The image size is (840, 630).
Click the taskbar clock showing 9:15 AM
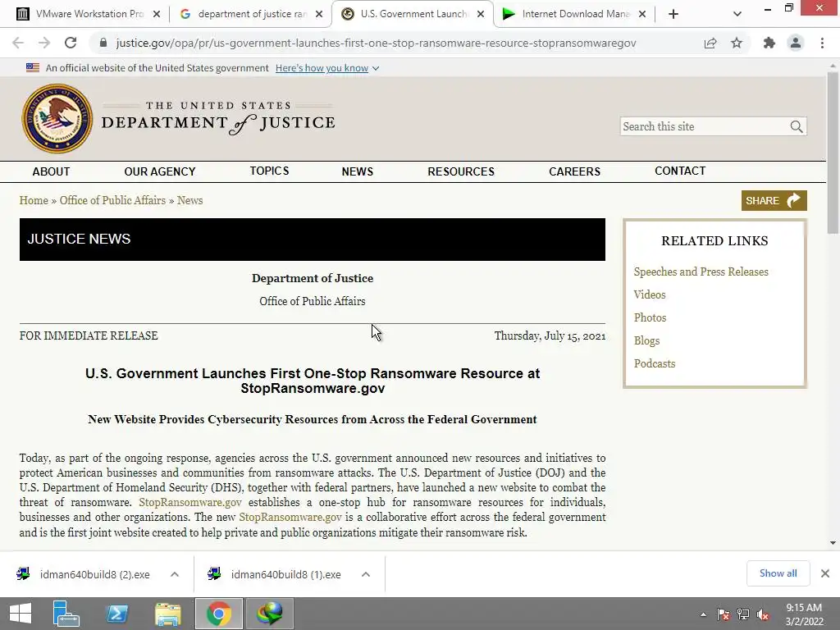(x=804, y=614)
